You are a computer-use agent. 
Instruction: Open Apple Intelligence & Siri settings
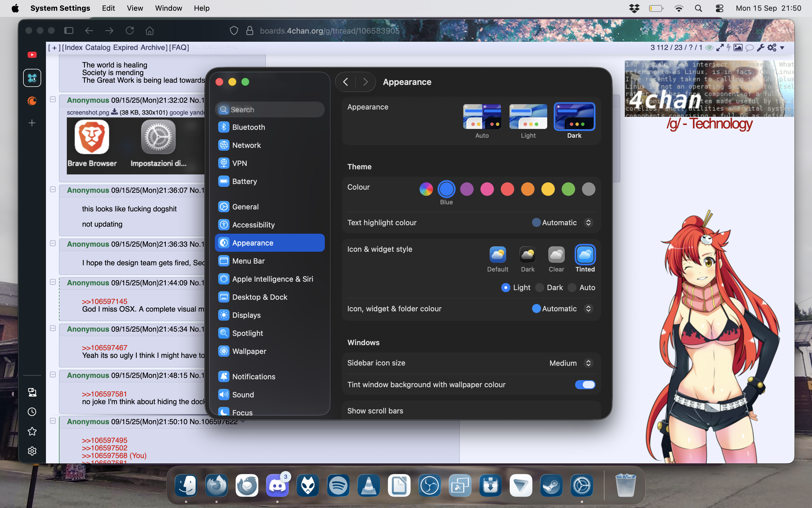click(270, 279)
